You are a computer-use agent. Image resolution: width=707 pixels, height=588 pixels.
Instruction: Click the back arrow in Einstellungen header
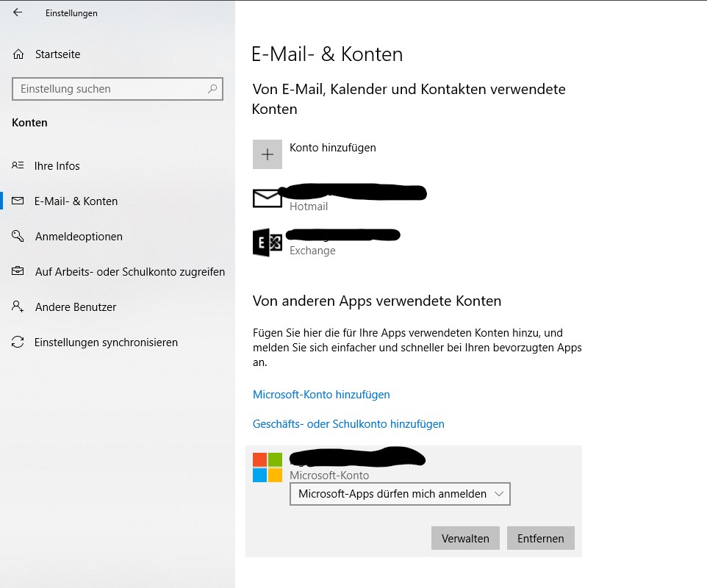tap(18, 12)
